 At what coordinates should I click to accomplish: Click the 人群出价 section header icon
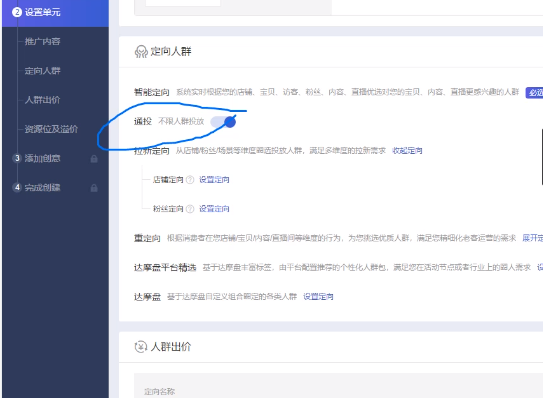pos(141,347)
